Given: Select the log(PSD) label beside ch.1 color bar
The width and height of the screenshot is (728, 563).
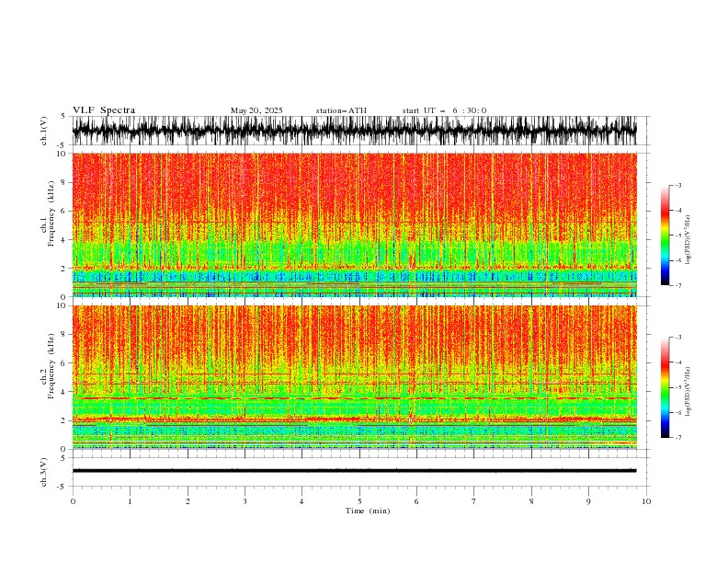Looking at the screenshot, I should click(x=688, y=240).
